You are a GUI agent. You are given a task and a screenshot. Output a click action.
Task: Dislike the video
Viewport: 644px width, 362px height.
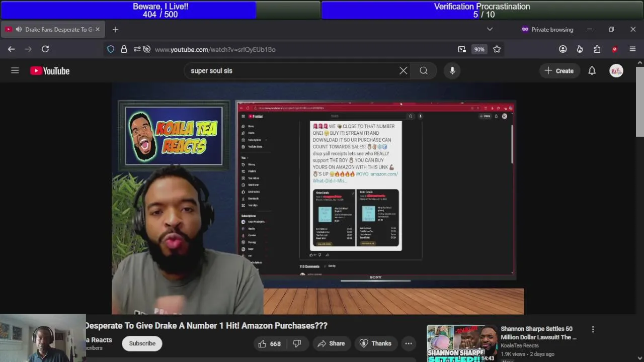[297, 344]
